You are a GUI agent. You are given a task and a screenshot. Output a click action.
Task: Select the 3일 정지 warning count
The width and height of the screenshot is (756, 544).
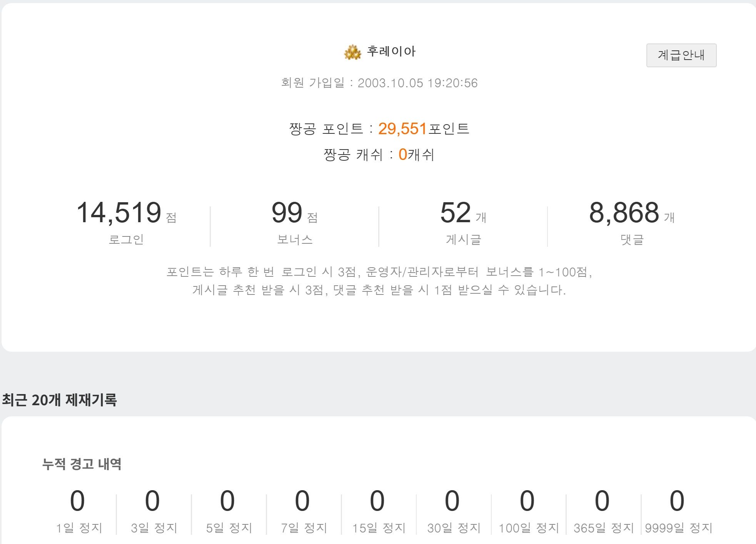click(152, 501)
